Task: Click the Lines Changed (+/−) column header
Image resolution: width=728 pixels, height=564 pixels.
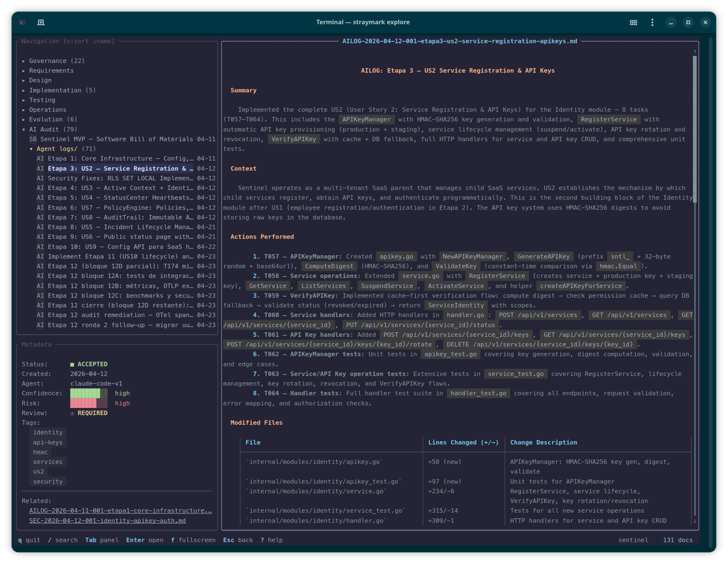Action: (463, 442)
